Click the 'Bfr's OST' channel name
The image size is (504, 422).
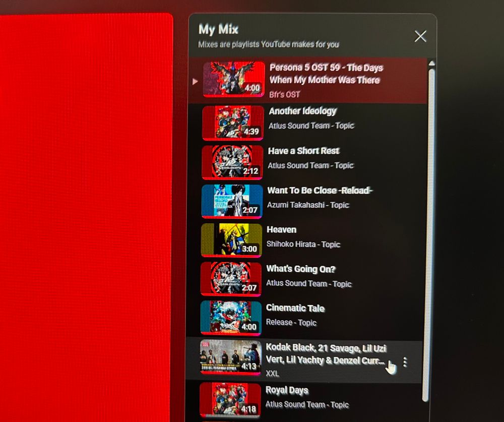click(x=284, y=95)
